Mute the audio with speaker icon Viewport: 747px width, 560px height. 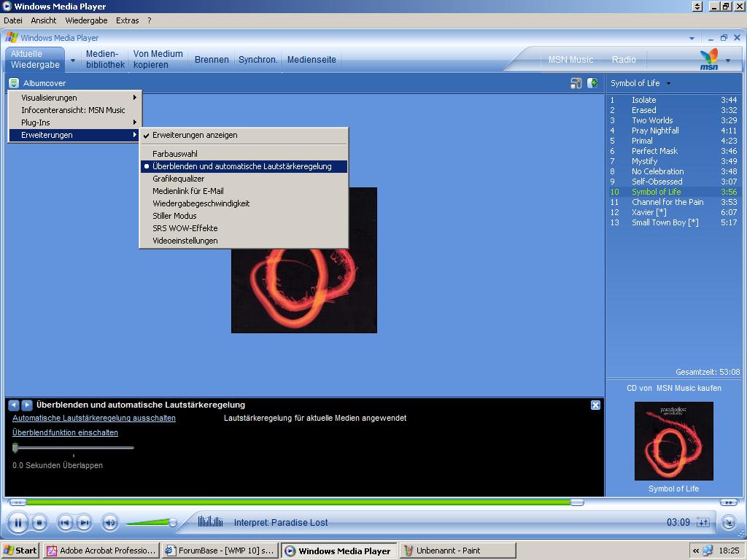tap(110, 523)
